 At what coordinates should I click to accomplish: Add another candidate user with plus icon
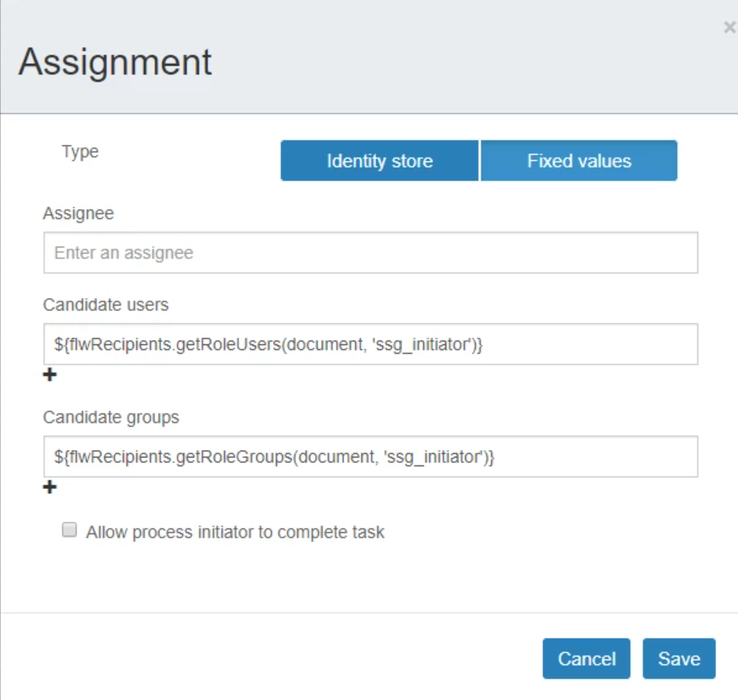point(49,375)
